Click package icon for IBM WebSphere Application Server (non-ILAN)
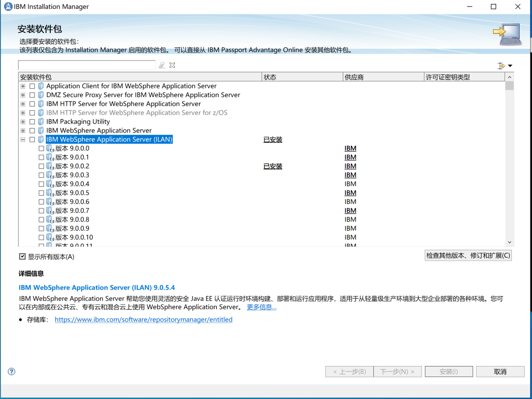Viewport: 532px width, 399px height. coord(41,130)
